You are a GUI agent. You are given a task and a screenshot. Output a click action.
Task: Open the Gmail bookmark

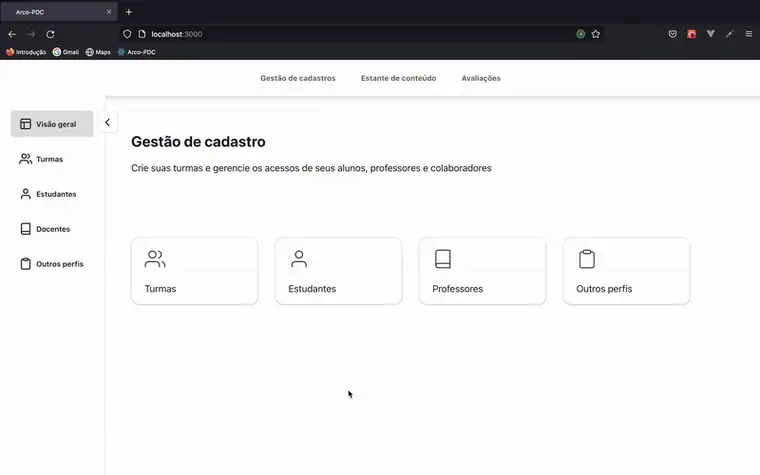coord(65,52)
